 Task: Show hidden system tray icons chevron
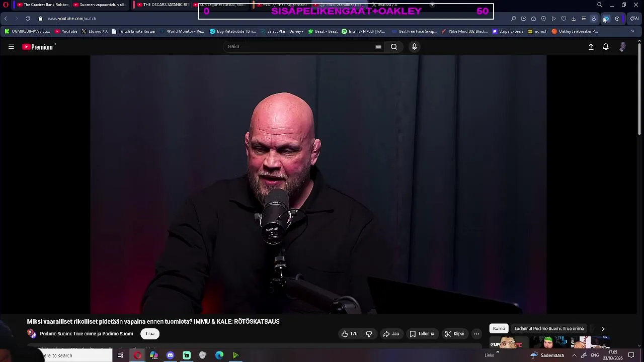574,355
